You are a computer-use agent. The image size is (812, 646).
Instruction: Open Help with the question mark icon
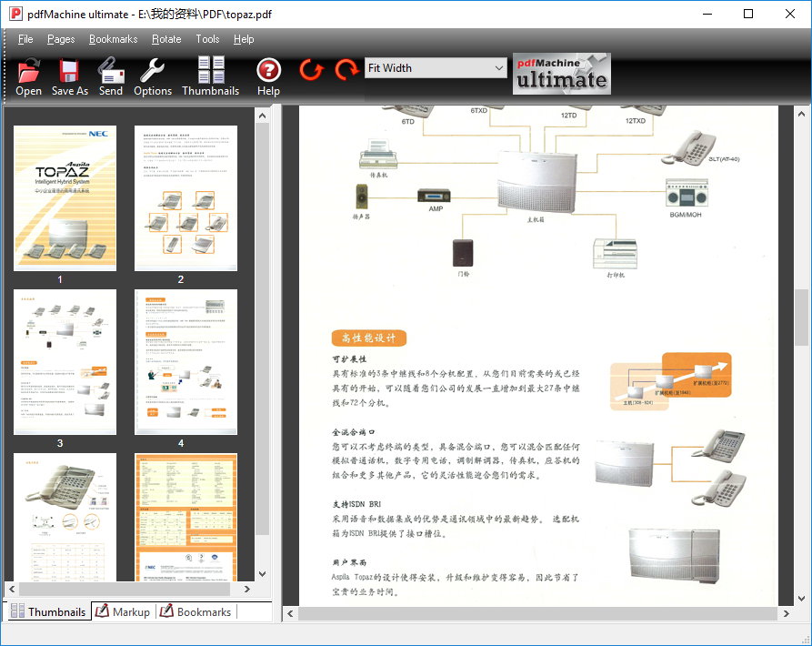(x=268, y=76)
